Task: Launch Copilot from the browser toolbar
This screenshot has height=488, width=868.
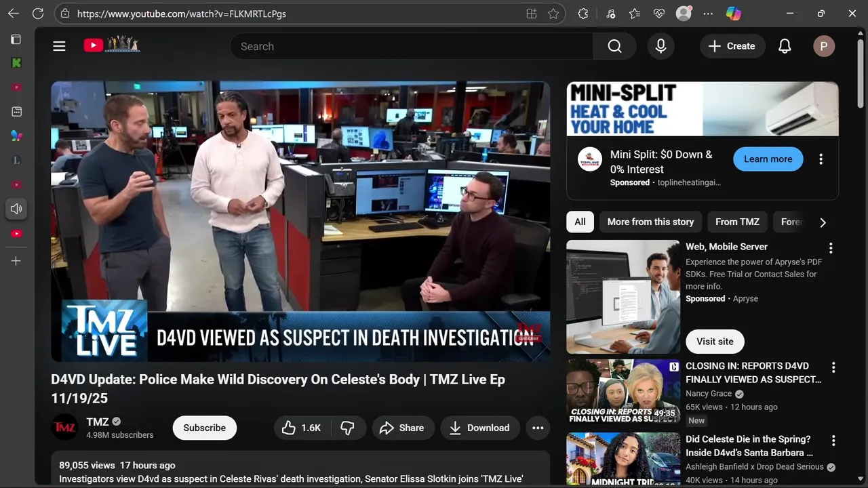Action: click(x=734, y=14)
